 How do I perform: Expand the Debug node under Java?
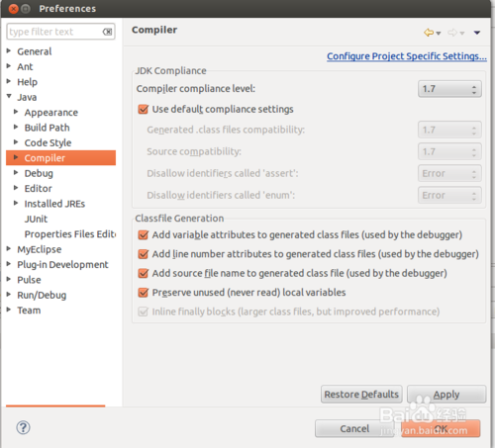[x=16, y=172]
